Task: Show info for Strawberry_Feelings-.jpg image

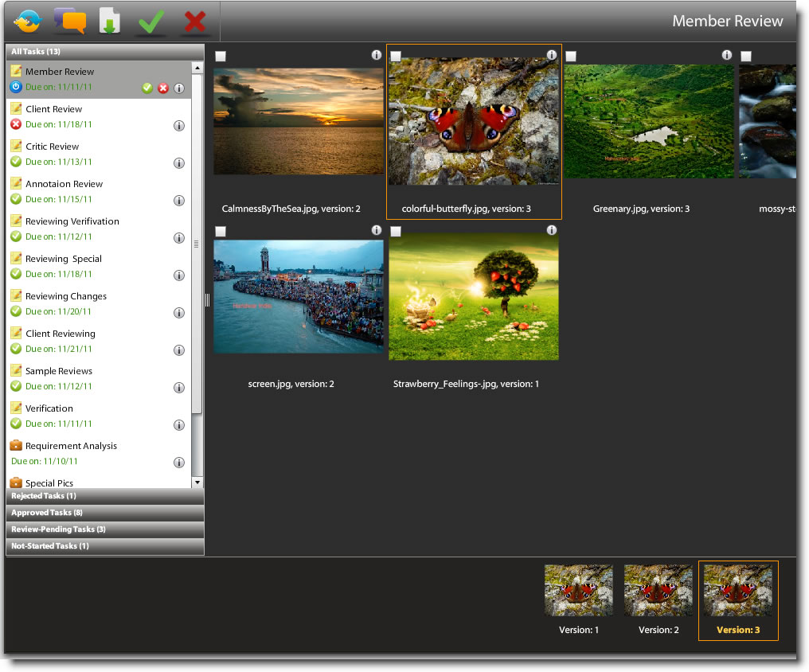Action: (x=552, y=230)
